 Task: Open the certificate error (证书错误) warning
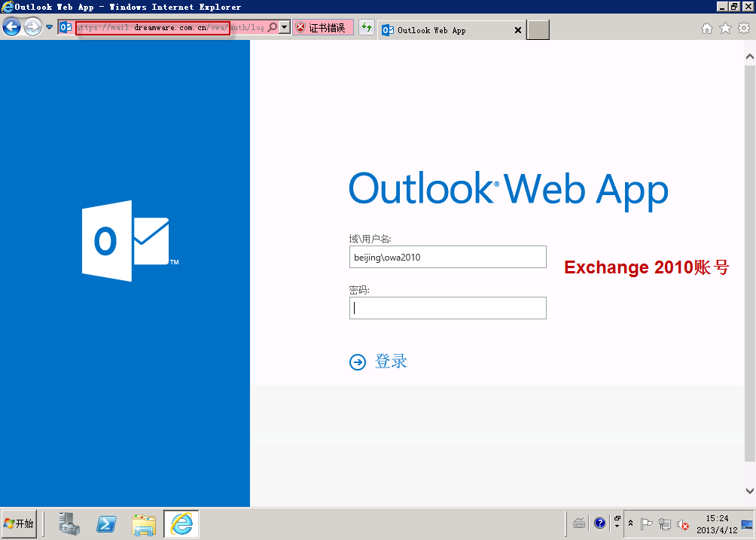322,28
